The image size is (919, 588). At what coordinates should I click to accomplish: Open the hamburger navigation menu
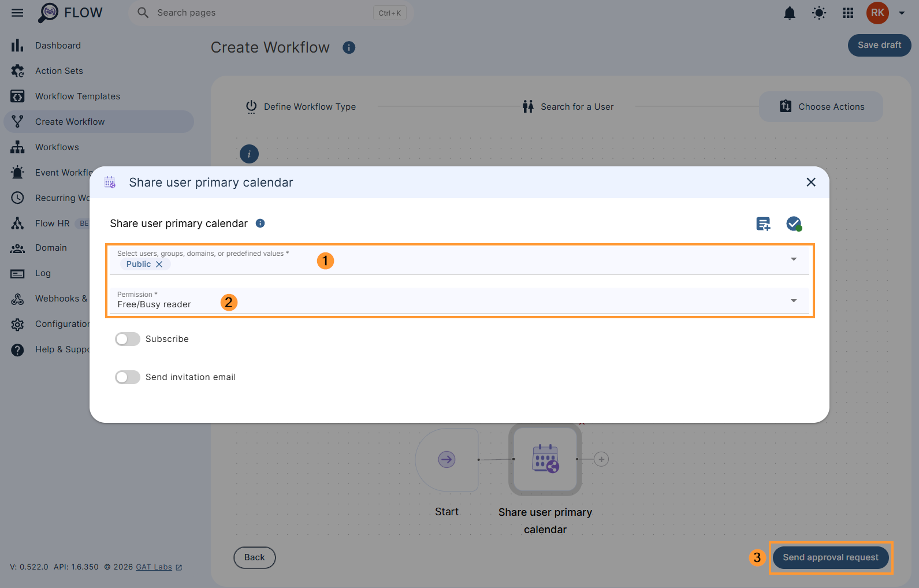point(17,13)
